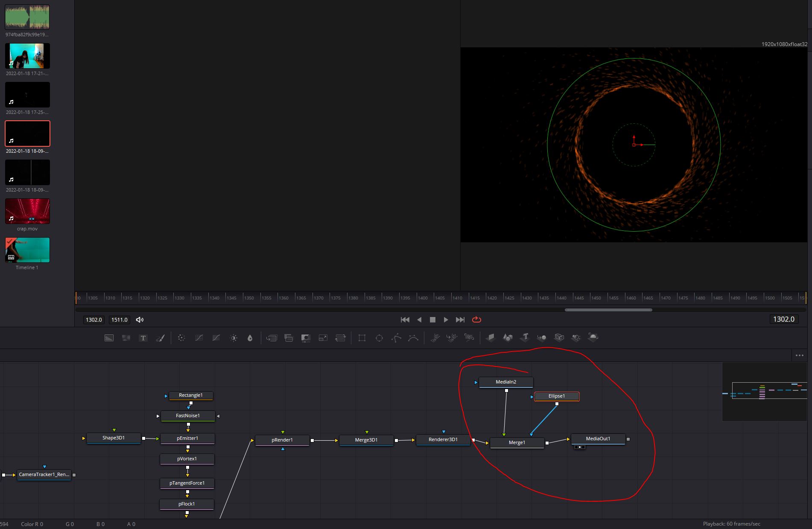Add a Text+ node from toolbar
The height and width of the screenshot is (529, 812).
pos(143,338)
